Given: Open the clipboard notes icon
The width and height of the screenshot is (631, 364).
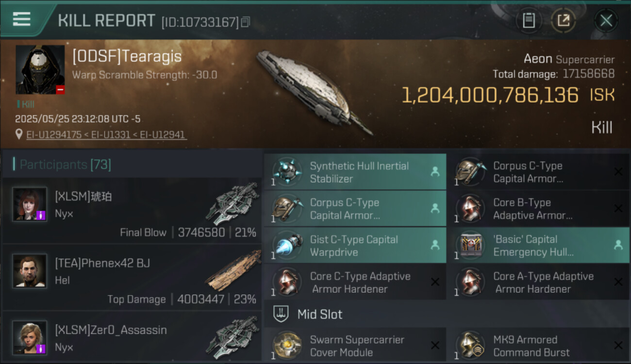Looking at the screenshot, I should coord(529,20).
